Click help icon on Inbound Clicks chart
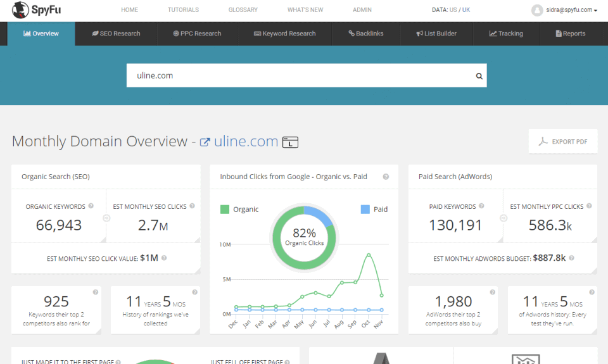The height and width of the screenshot is (364, 608). click(386, 177)
